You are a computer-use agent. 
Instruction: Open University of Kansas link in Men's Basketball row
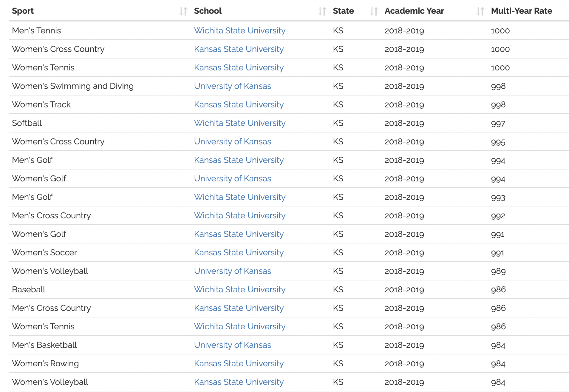[x=232, y=345]
